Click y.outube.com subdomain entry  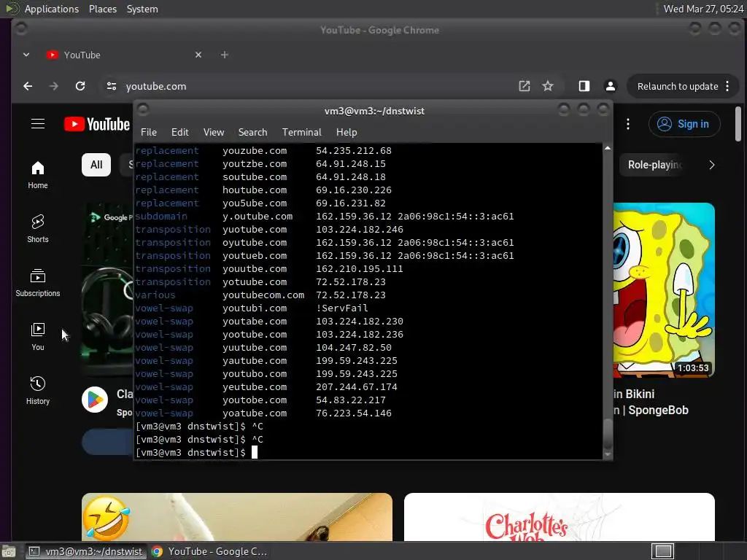point(258,216)
